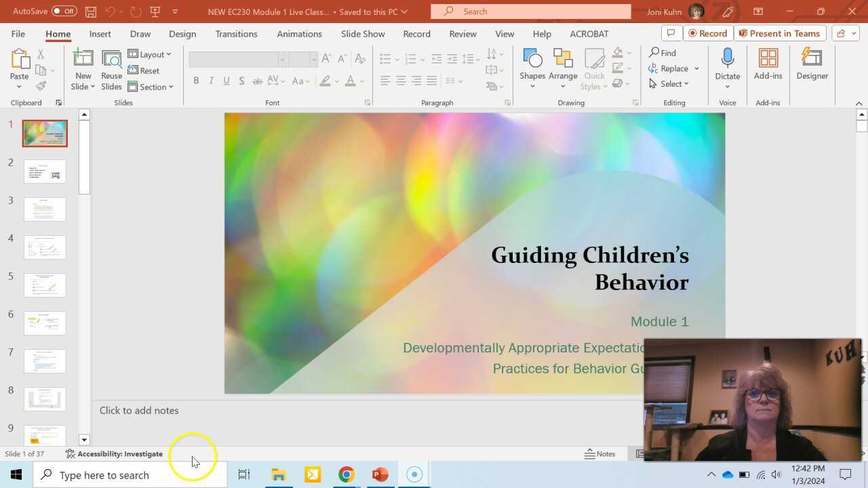Open the bullet list dropdown
Screen dimensions: 868x488
[x=397, y=58]
